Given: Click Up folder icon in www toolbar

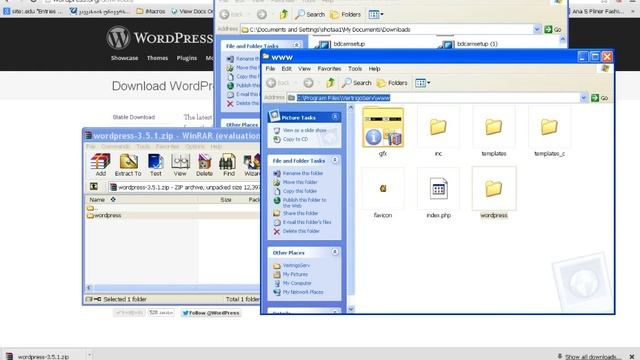Looking at the screenshot, I should coord(331,83).
